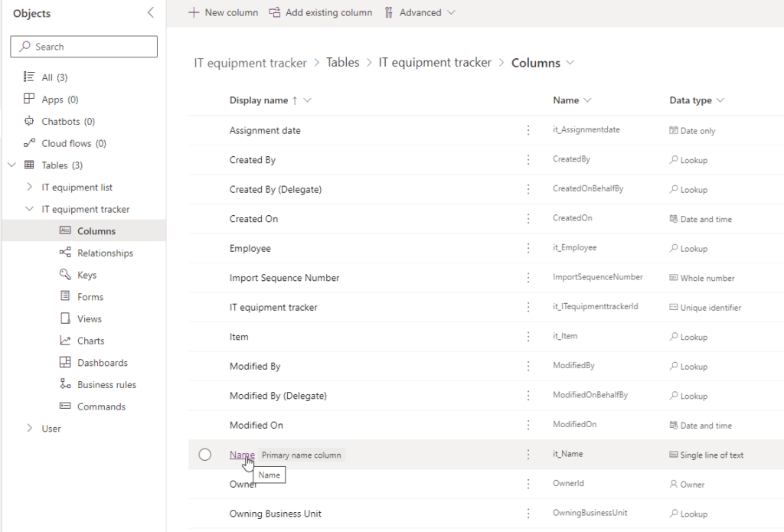The height and width of the screenshot is (532, 784).
Task: Click the Keys magnifier icon
Action: point(65,275)
